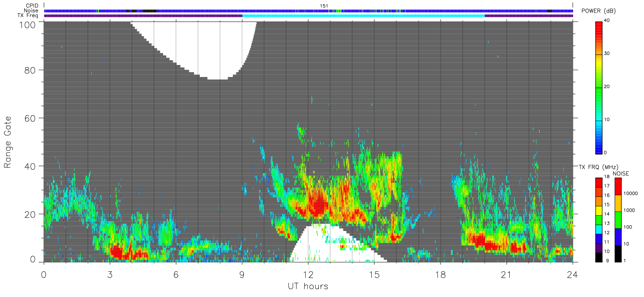Click the red 17–18 MHz segment of TX FRQ bar

(599, 182)
